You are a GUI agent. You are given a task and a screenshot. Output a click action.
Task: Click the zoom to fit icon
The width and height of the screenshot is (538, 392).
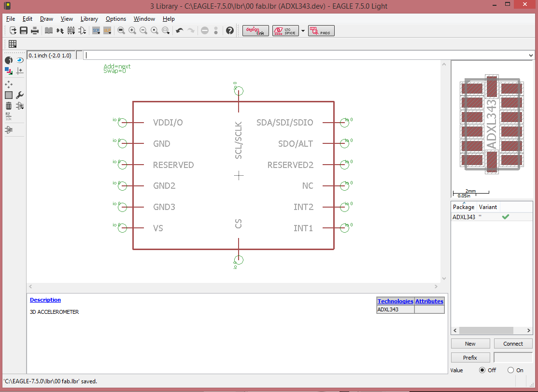(121, 30)
